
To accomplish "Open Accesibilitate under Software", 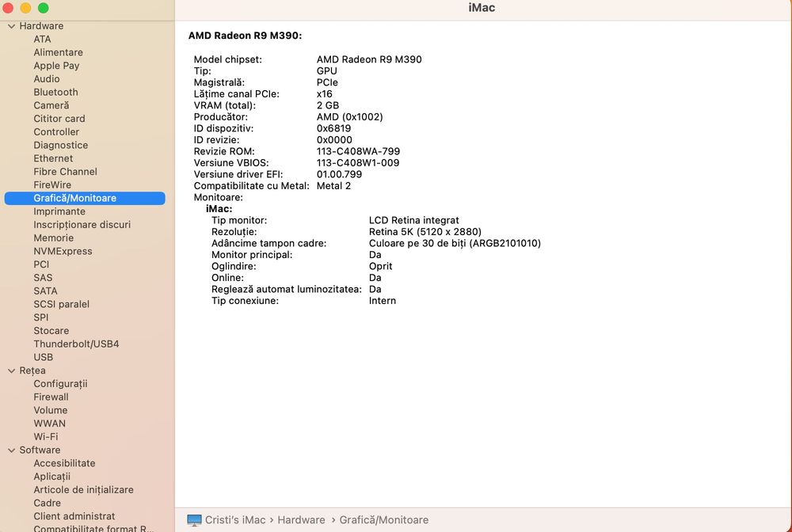I will tap(64, 463).
